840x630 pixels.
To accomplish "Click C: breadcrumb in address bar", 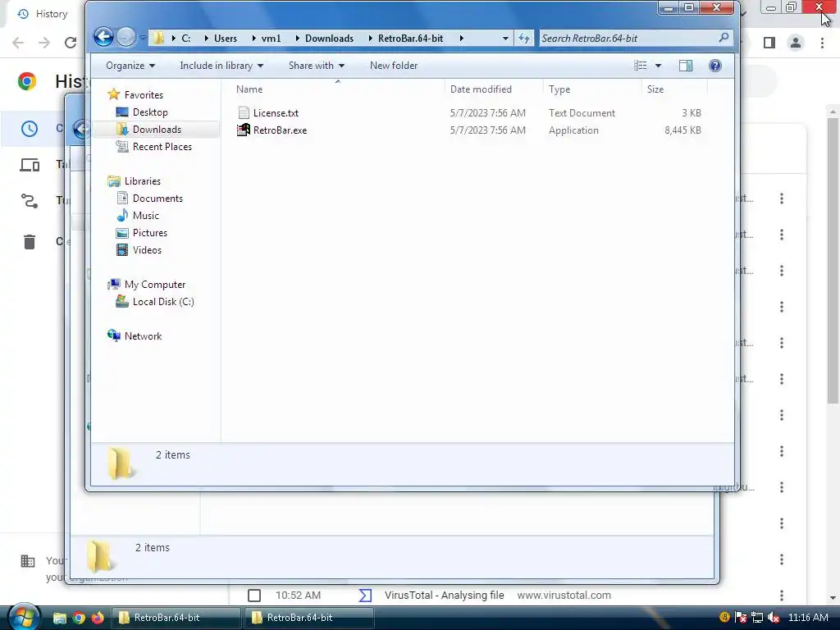I will click(186, 38).
